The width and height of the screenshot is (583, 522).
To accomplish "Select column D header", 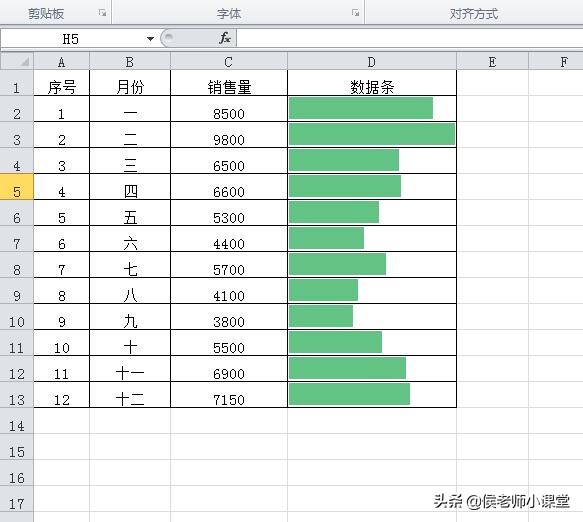I will tap(372, 62).
